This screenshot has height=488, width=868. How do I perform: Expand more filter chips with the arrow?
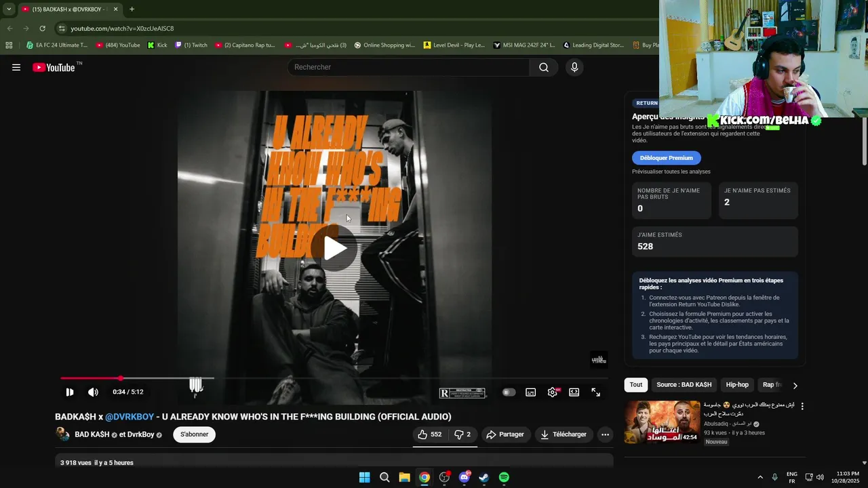[x=795, y=385]
